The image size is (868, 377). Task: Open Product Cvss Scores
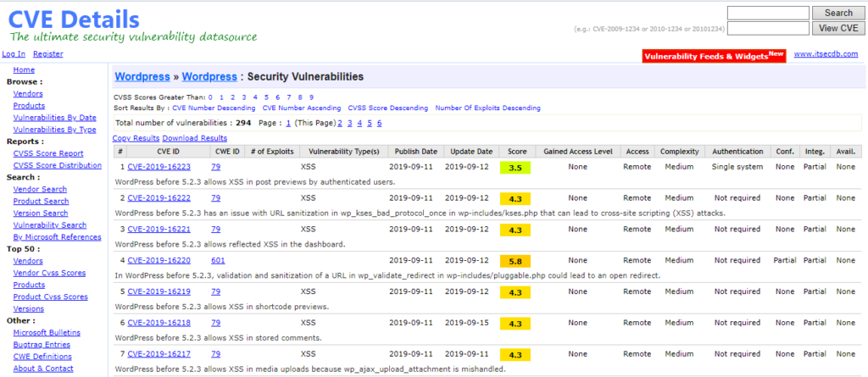(50, 297)
